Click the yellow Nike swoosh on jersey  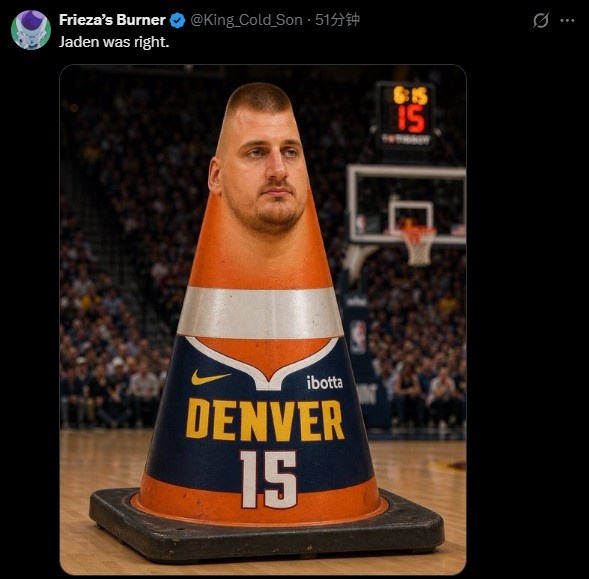point(210,376)
